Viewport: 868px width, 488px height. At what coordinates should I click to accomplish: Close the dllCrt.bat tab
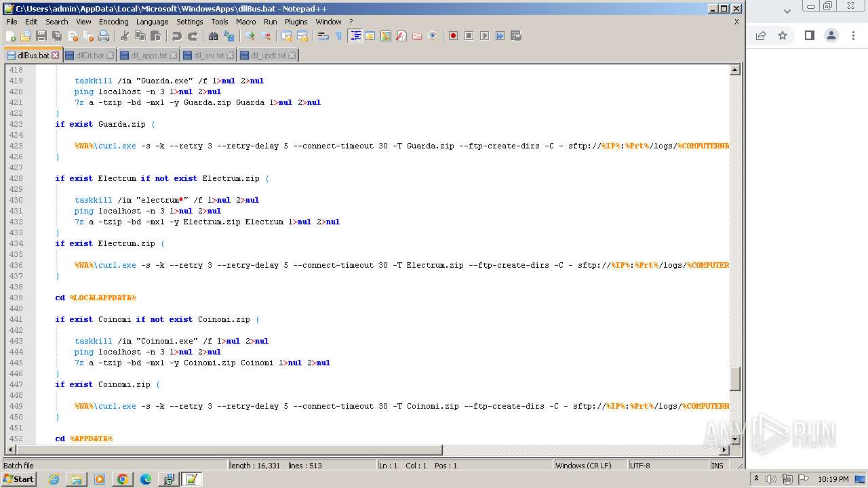(111, 56)
